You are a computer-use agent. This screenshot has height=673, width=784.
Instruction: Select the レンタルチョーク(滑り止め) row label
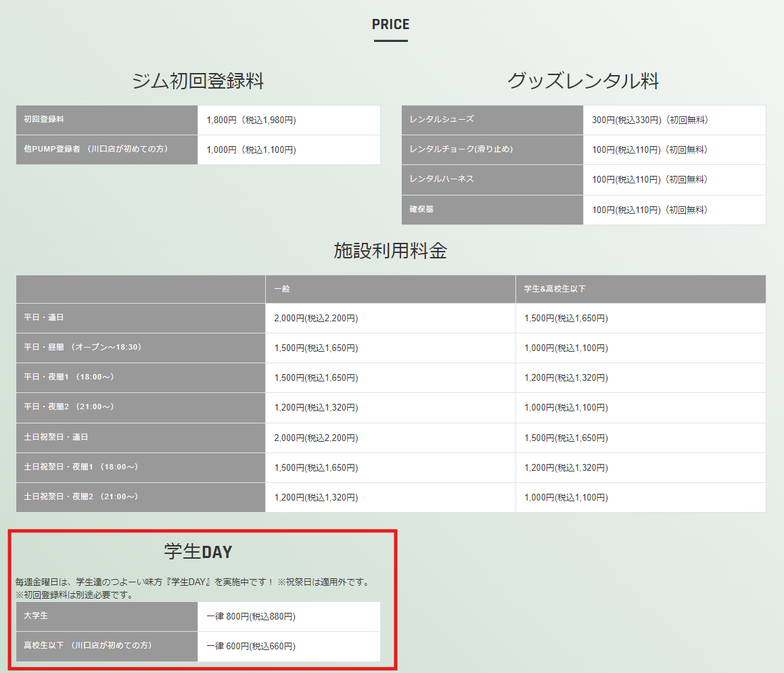click(x=461, y=149)
